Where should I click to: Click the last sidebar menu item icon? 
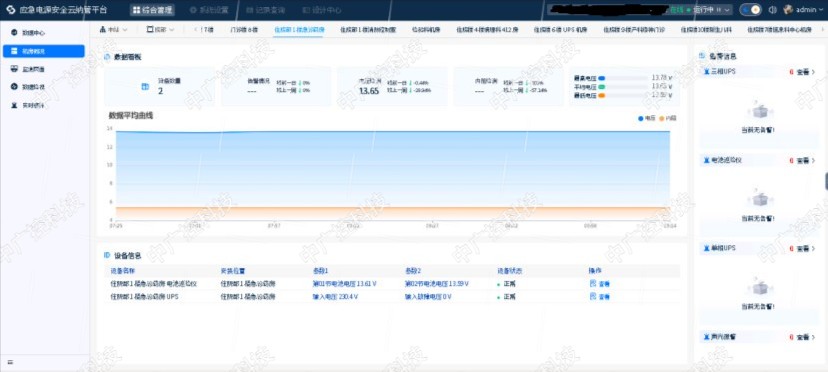[14, 105]
